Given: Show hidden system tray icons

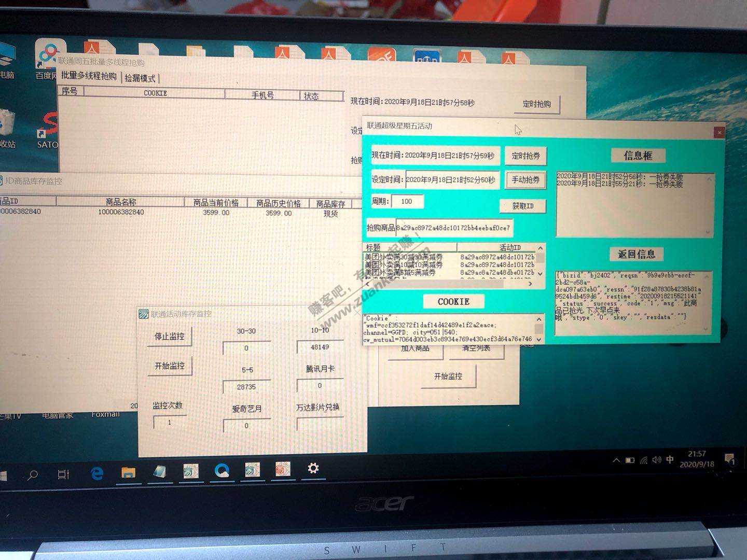Looking at the screenshot, I should [x=616, y=460].
